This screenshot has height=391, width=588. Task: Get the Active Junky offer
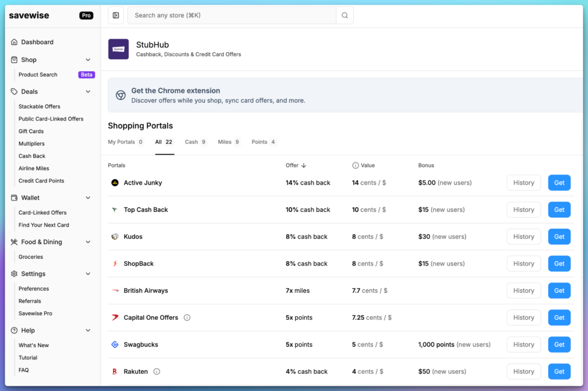click(x=559, y=183)
